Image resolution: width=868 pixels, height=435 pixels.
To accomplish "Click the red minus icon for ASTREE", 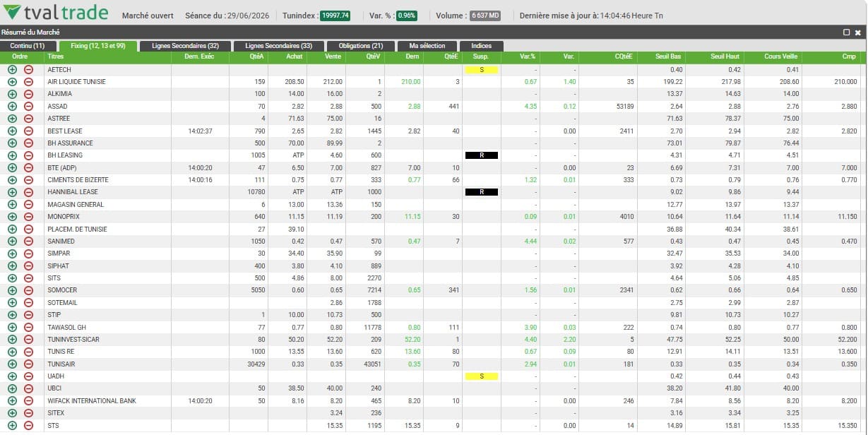I will [28, 119].
